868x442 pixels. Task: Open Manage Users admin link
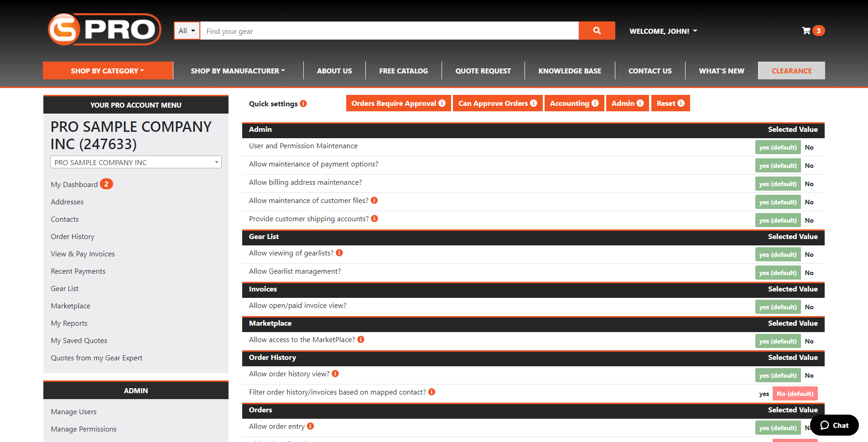click(73, 411)
